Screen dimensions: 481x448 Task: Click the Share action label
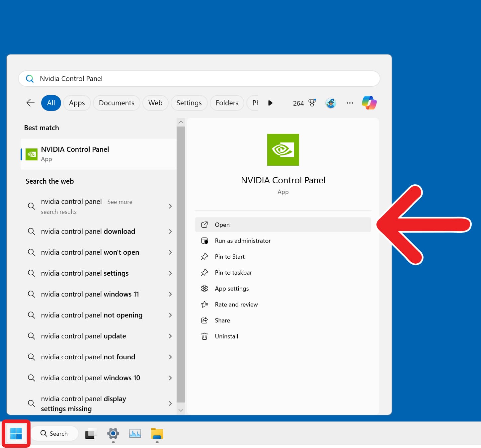point(222,320)
